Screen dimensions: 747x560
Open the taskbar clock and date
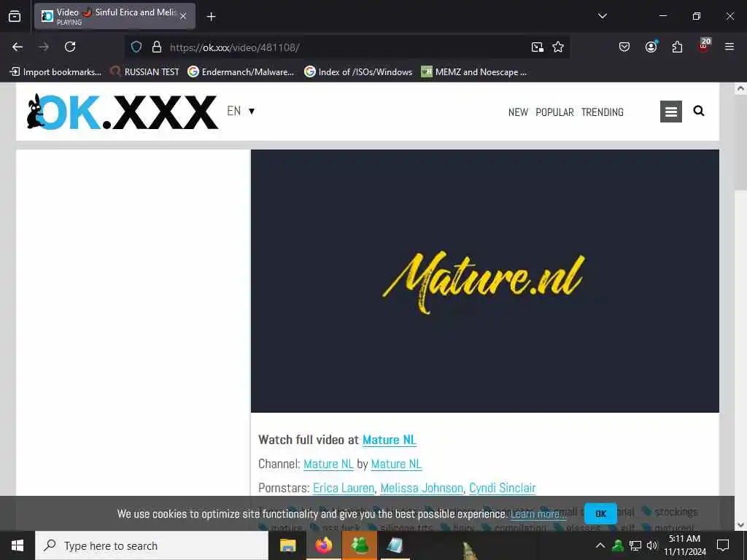(x=684, y=545)
